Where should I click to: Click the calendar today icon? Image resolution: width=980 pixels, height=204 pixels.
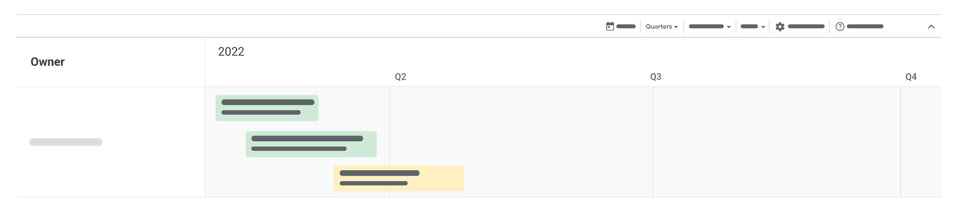(610, 27)
